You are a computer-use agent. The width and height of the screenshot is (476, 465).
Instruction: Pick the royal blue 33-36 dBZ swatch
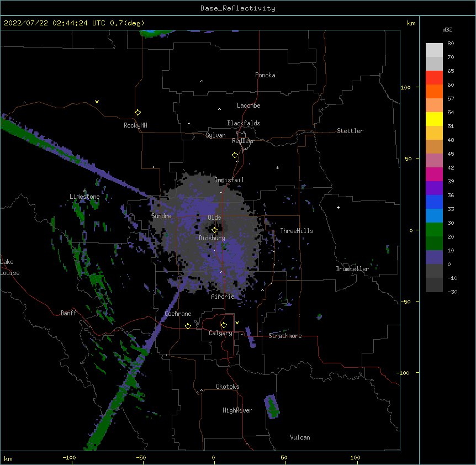[x=434, y=202]
